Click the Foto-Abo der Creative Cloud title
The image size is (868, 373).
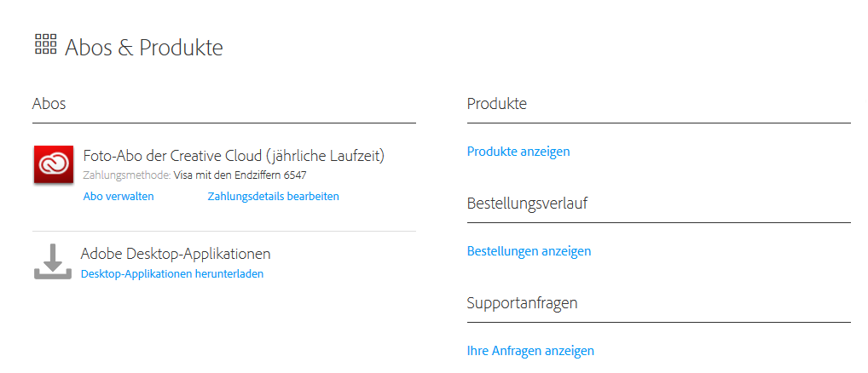point(234,156)
